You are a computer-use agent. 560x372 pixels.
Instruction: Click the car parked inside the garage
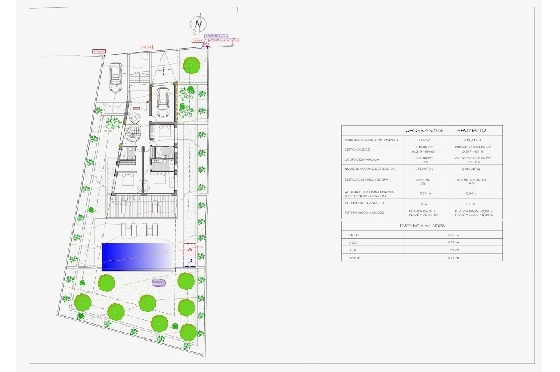click(162, 102)
